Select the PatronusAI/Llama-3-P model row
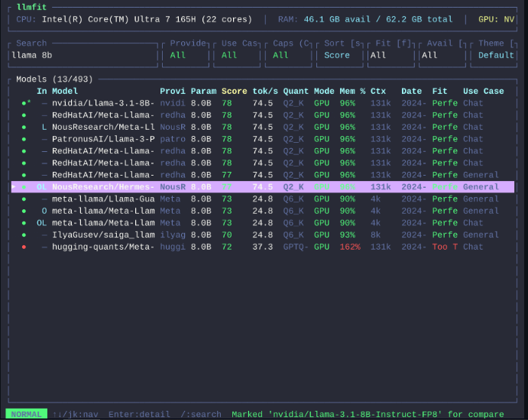Image resolution: width=528 pixels, height=420 pixels. point(263,139)
